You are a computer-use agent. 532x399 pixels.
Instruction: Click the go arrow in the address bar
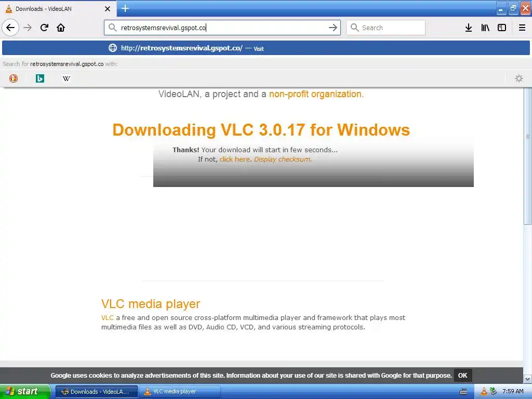333,28
